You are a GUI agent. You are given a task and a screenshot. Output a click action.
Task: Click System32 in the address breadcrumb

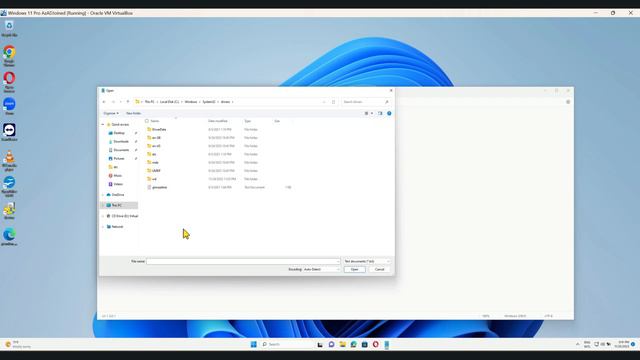point(209,102)
